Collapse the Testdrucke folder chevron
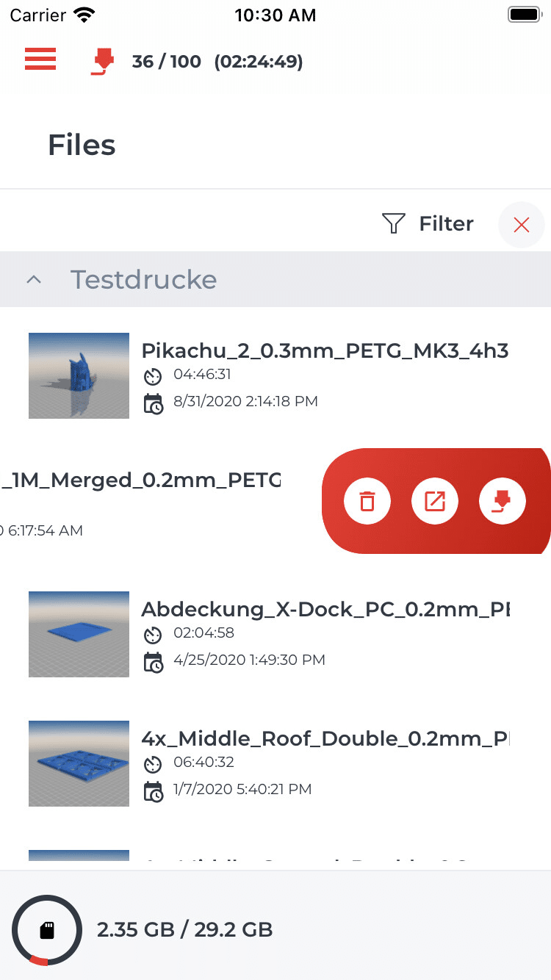Image resolution: width=551 pixels, height=980 pixels. (33, 280)
